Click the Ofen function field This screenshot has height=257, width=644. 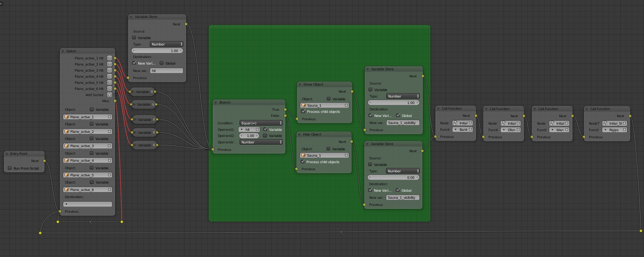[510, 130]
